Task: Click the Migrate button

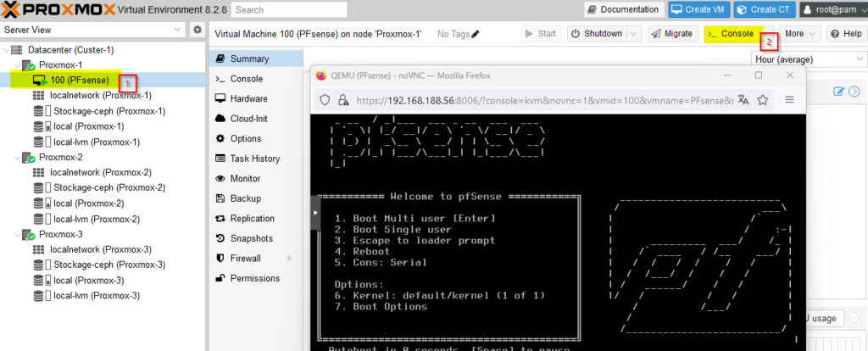Action: (672, 34)
